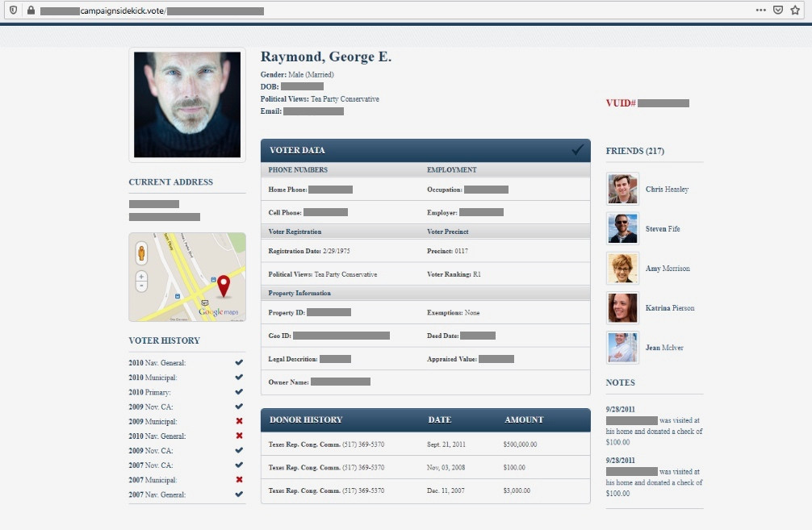Image resolution: width=812 pixels, height=530 pixels.
Task: Select the Sept. 21, 2011 donation row
Action: pos(425,444)
